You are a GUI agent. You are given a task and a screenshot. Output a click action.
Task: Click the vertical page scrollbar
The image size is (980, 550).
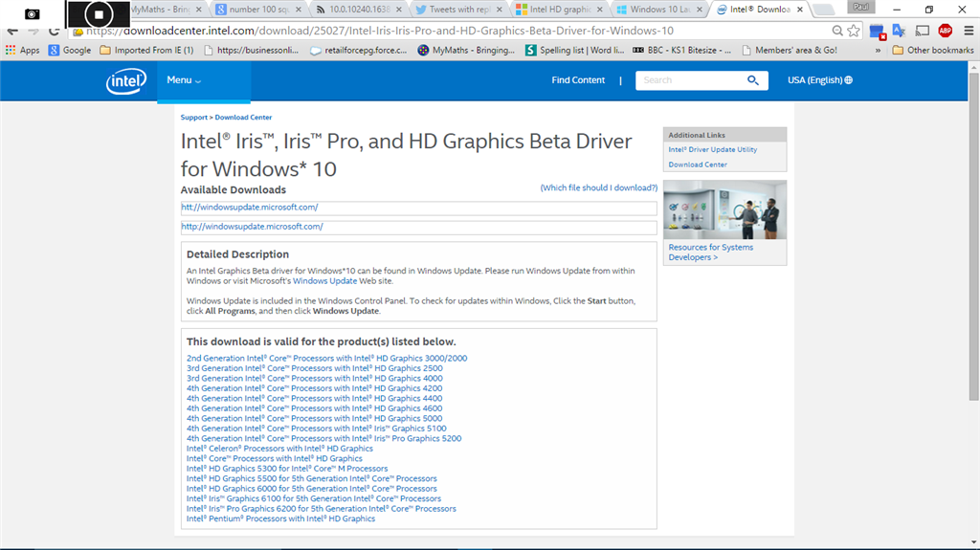coord(973,237)
